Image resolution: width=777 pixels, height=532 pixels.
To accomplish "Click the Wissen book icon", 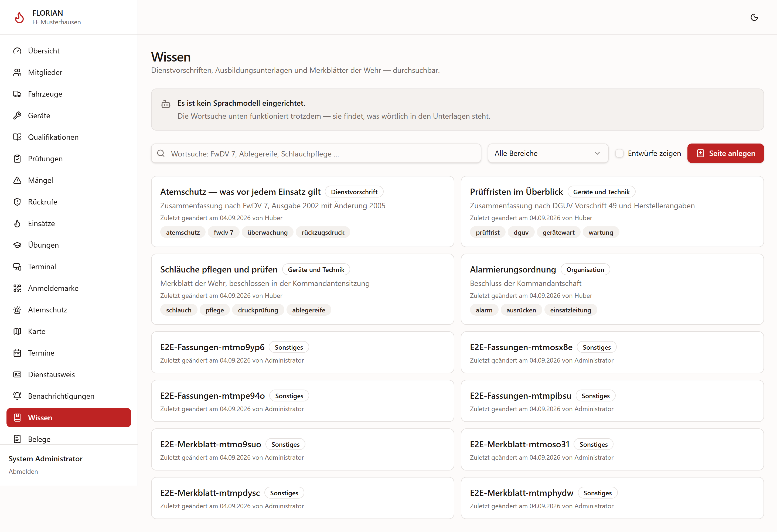I will [x=17, y=417].
